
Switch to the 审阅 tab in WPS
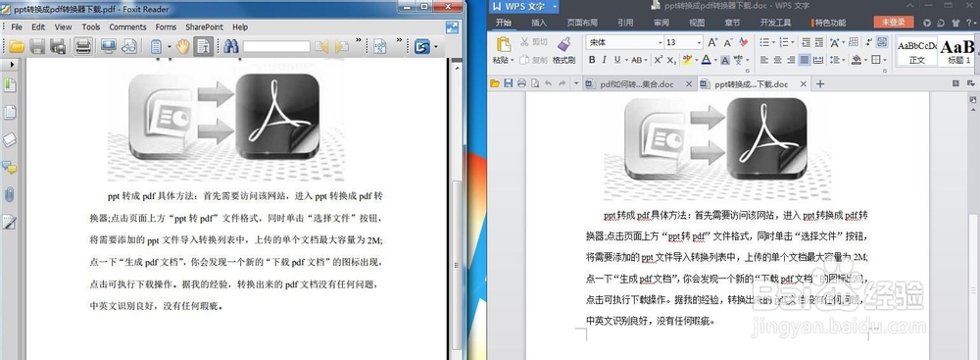(661, 23)
